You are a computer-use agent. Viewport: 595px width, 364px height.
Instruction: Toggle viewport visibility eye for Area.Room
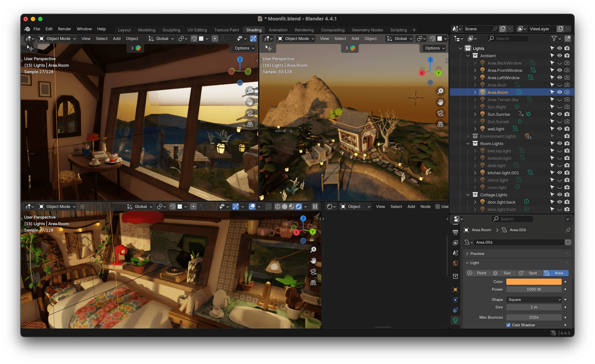point(559,92)
